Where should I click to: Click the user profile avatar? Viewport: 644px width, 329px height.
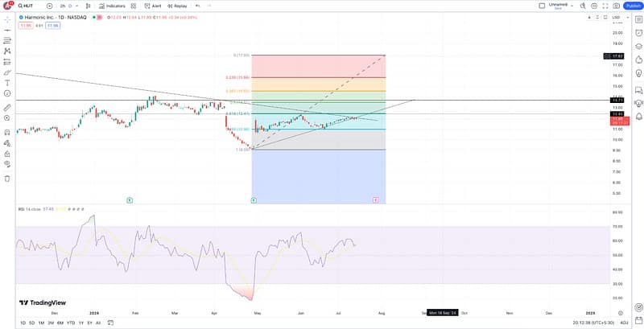pyautogui.click(x=9, y=6)
